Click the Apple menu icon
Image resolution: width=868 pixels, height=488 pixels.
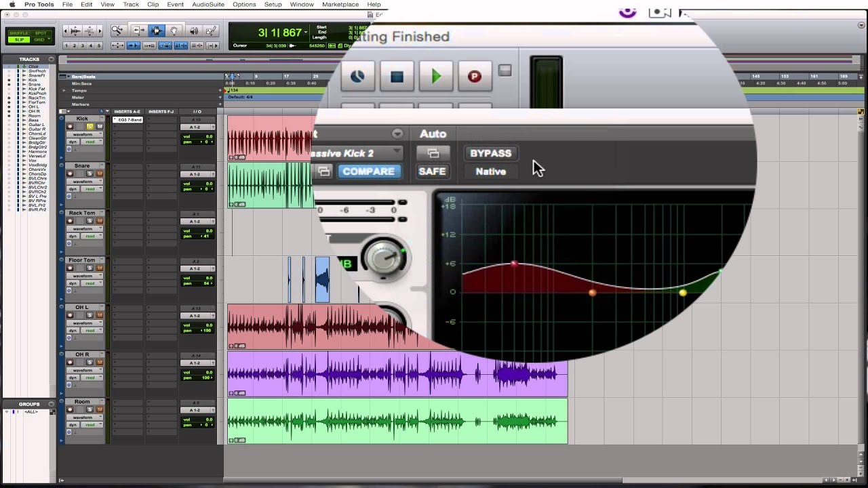12,5
